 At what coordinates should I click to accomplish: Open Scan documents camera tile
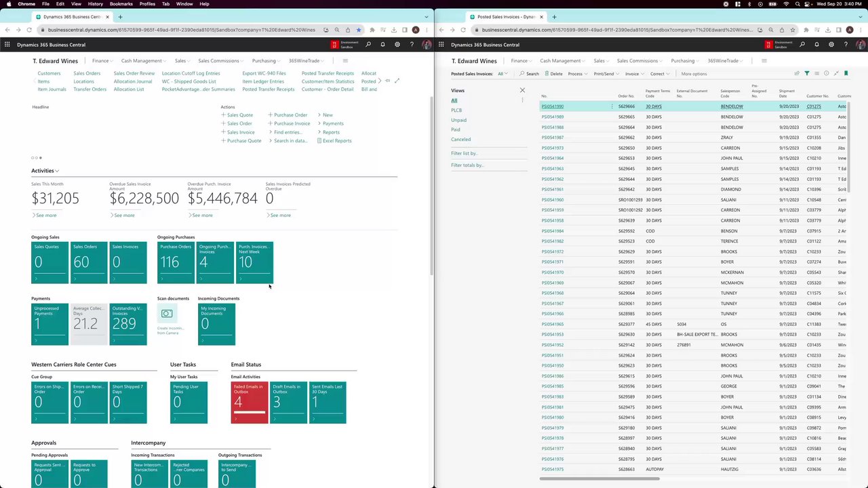[167, 313]
